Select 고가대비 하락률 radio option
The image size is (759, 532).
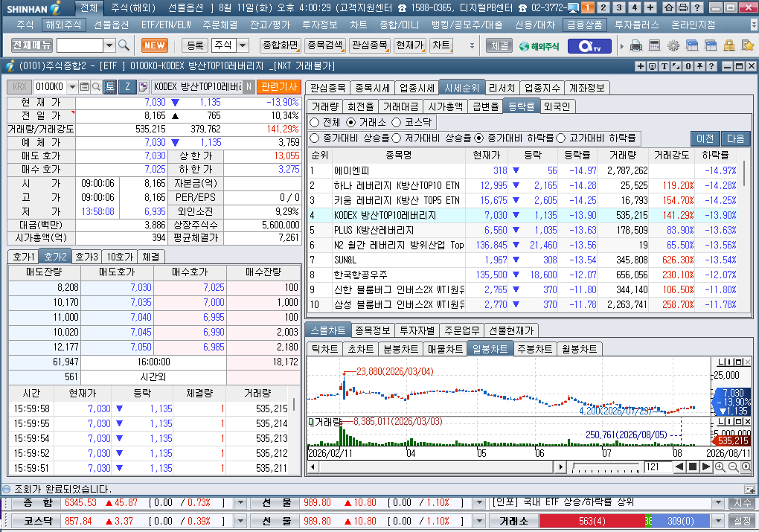(x=560, y=138)
